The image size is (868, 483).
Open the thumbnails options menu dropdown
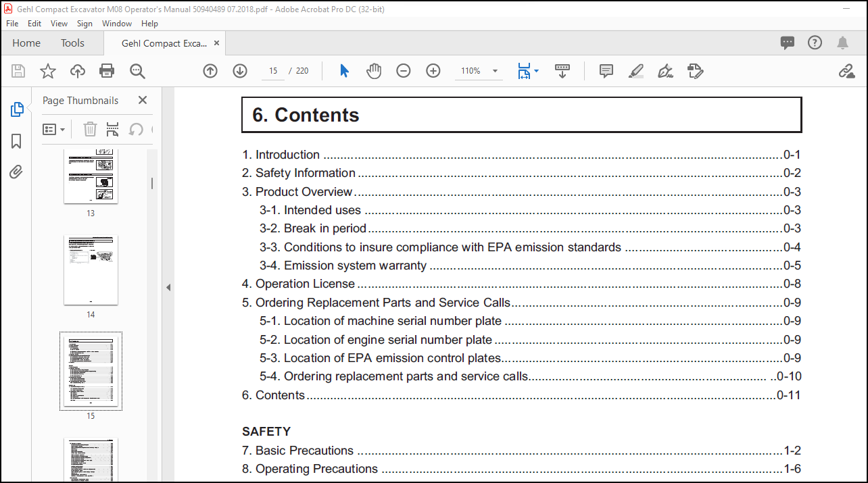coord(54,129)
